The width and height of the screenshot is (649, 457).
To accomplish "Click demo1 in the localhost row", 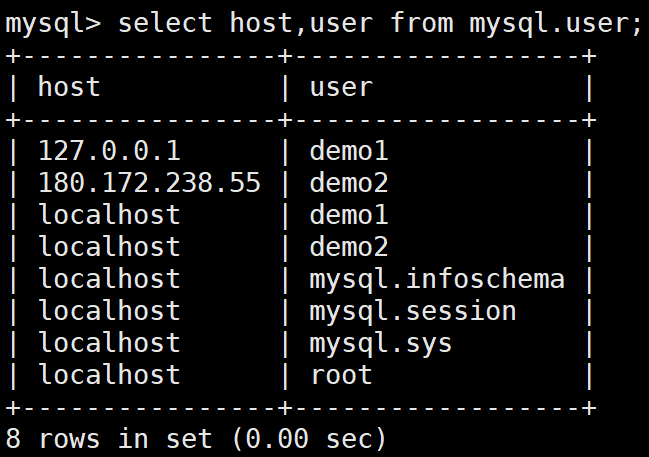I will point(348,215).
